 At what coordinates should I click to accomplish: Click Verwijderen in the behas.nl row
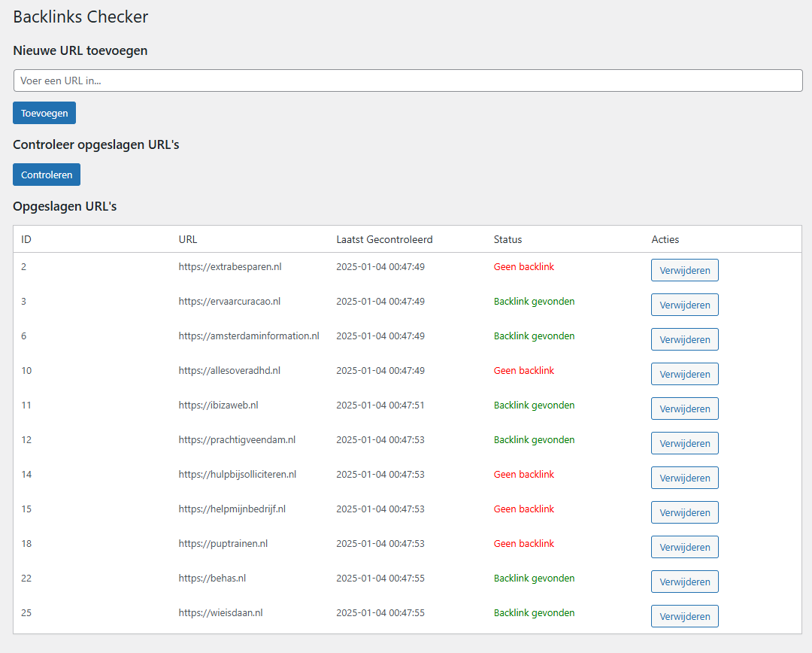(685, 582)
